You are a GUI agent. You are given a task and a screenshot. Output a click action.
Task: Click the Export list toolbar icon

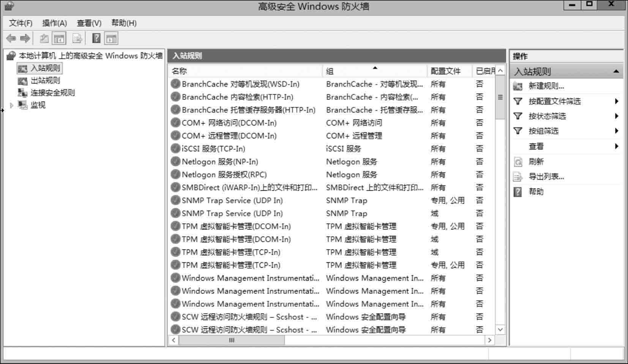(x=77, y=38)
